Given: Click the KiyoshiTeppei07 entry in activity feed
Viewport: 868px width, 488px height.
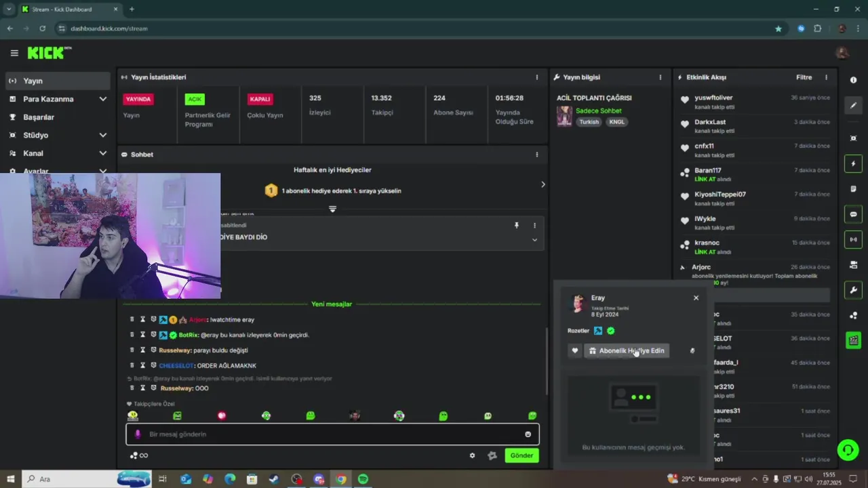Looking at the screenshot, I should 755,199.
